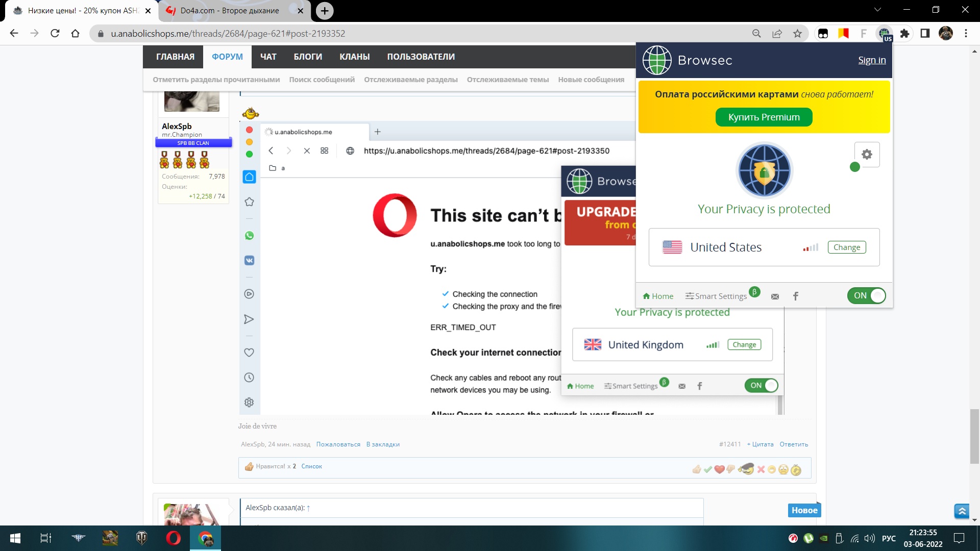Open the Windows notification center
The image size is (980, 551).
(959, 538)
